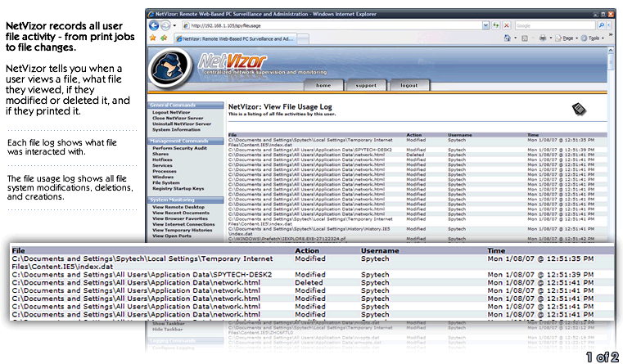Open the System Information link
The height and width of the screenshot is (364, 623).
177,129
